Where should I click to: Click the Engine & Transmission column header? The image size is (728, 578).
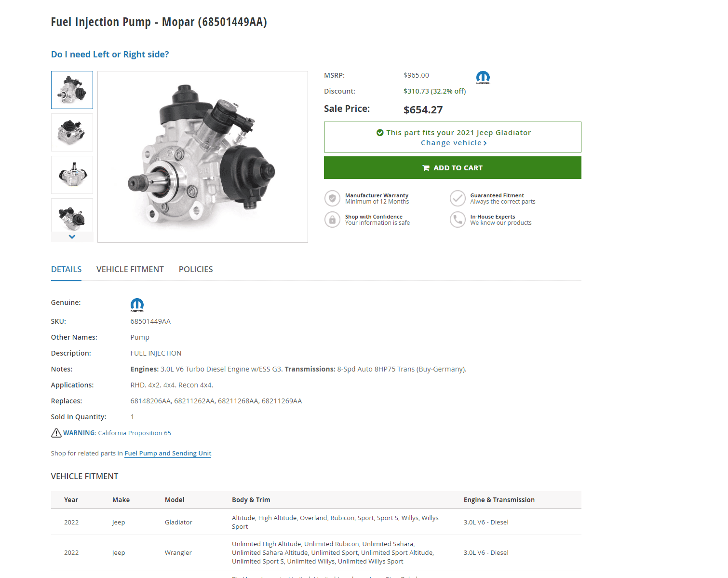(499, 500)
